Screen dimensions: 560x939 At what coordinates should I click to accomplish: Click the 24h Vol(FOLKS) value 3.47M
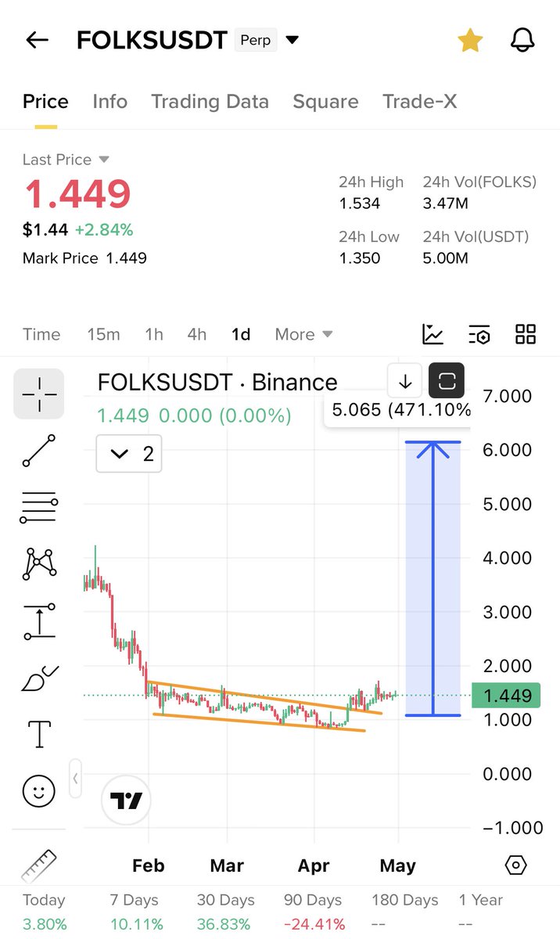446,204
